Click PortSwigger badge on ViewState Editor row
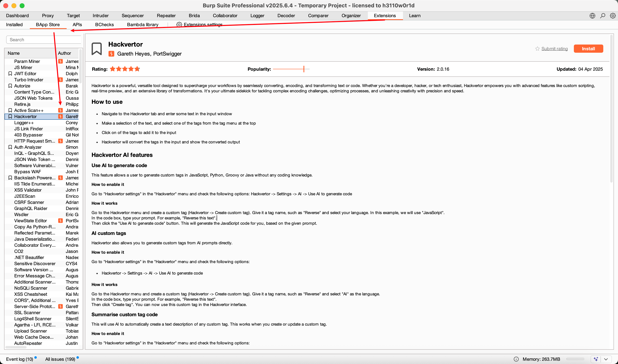Image resolution: width=618 pixels, height=364 pixels. (x=60, y=221)
